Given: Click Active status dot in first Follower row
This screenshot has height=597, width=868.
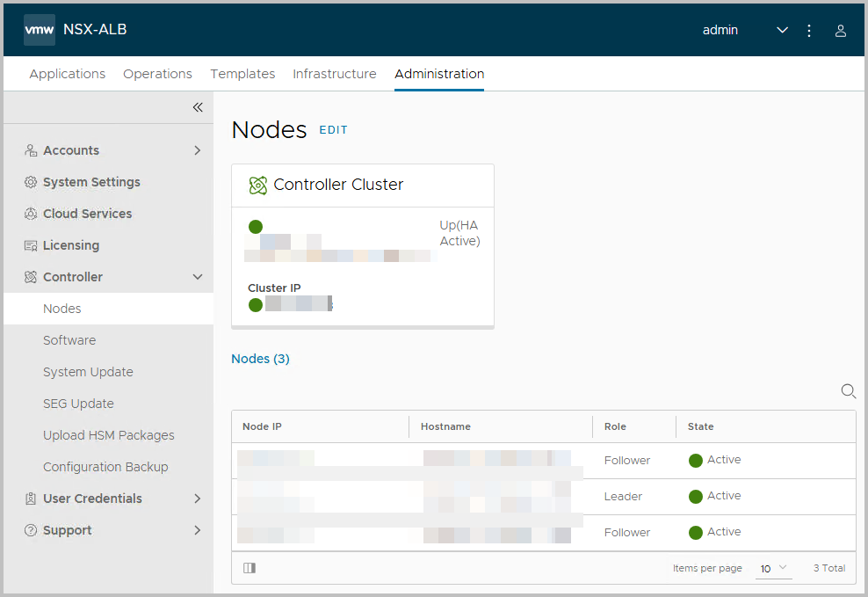Looking at the screenshot, I should coord(695,461).
